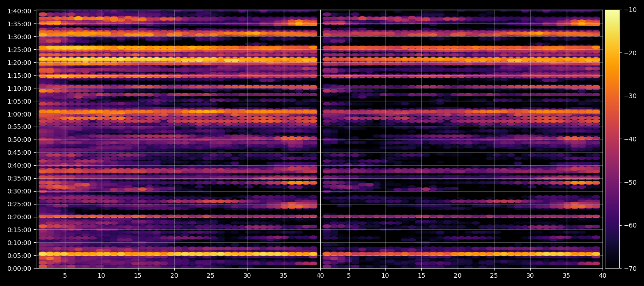Screen dimensions: 644x286
Task: Click the 1:05:00 y-axis time label
Action: 20,101
